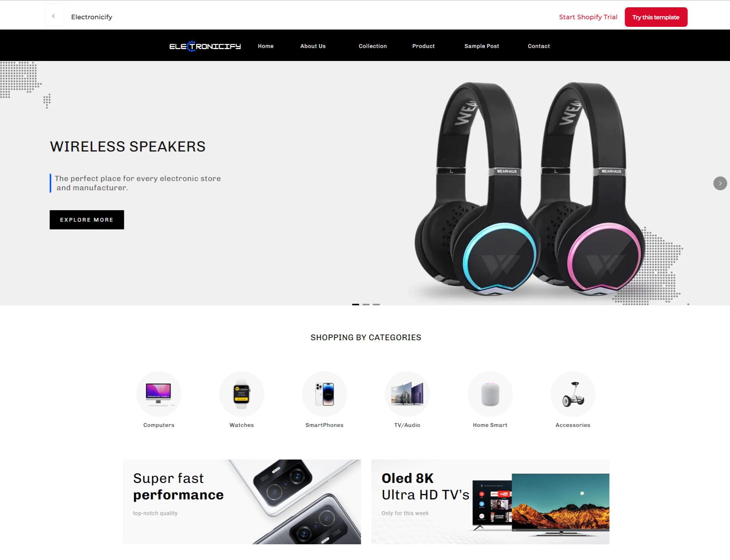
Task: Go to the second slide indicator
Action: click(x=366, y=305)
